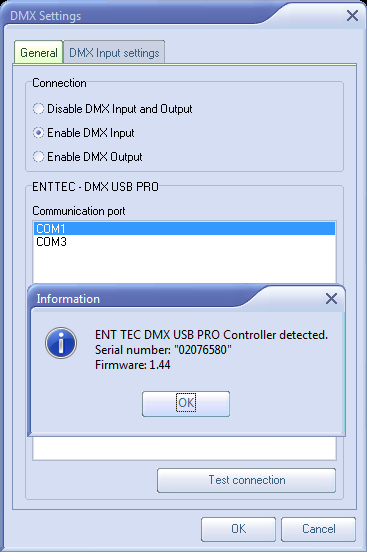
Task: Click the Communication port label
Action: click(79, 211)
